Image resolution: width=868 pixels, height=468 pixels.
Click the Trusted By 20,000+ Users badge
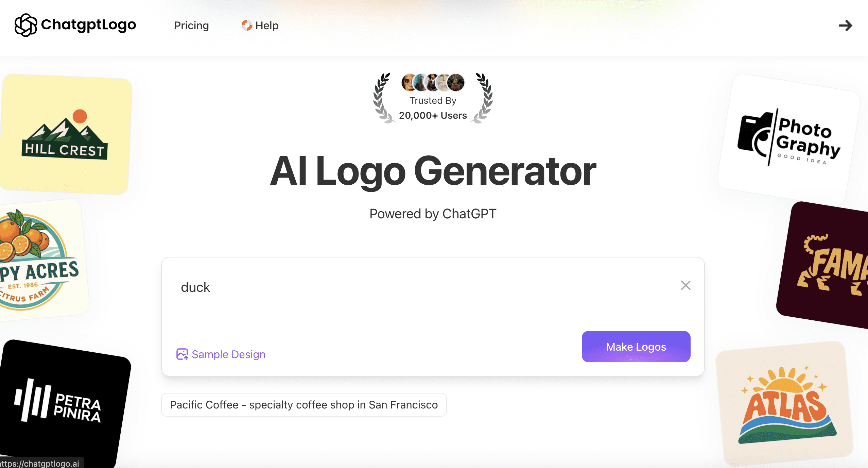[433, 109]
